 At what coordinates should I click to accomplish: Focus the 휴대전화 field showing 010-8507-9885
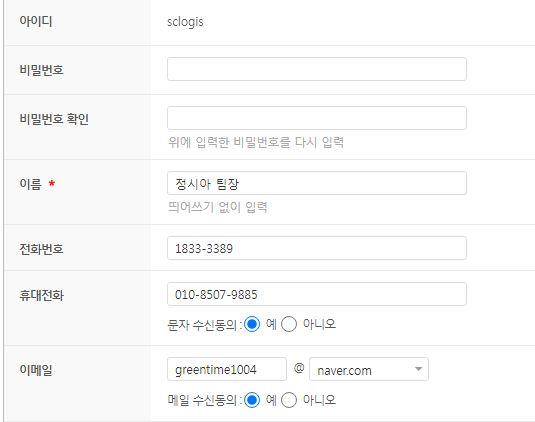point(317,294)
